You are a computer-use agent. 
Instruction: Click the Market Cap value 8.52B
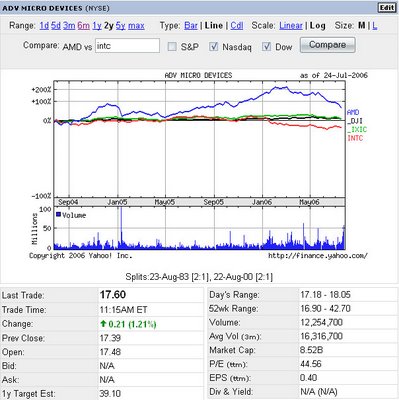(x=311, y=350)
